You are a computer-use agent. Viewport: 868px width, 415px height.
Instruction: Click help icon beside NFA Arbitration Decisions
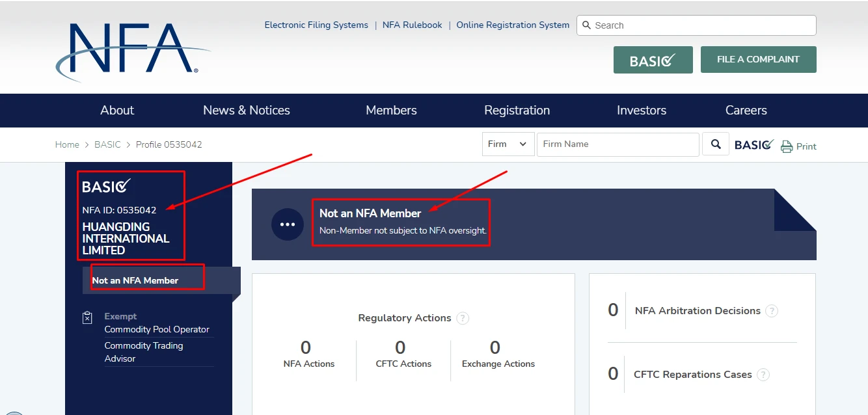click(771, 311)
